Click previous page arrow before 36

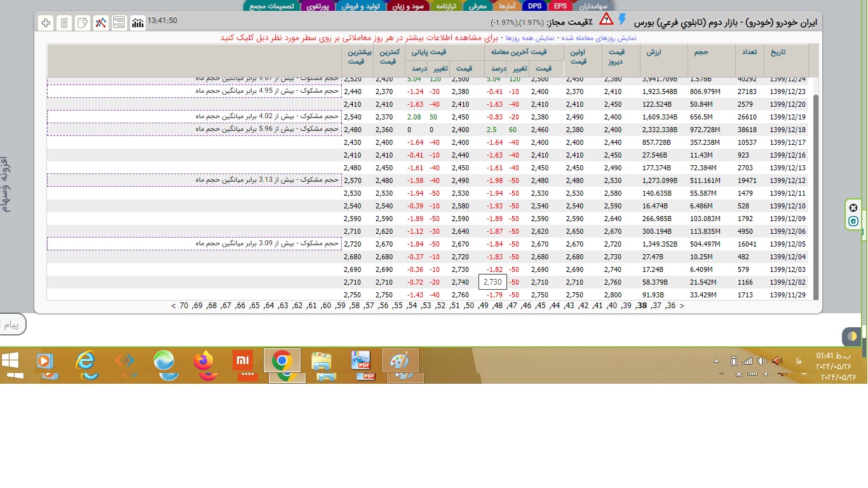[682, 306]
